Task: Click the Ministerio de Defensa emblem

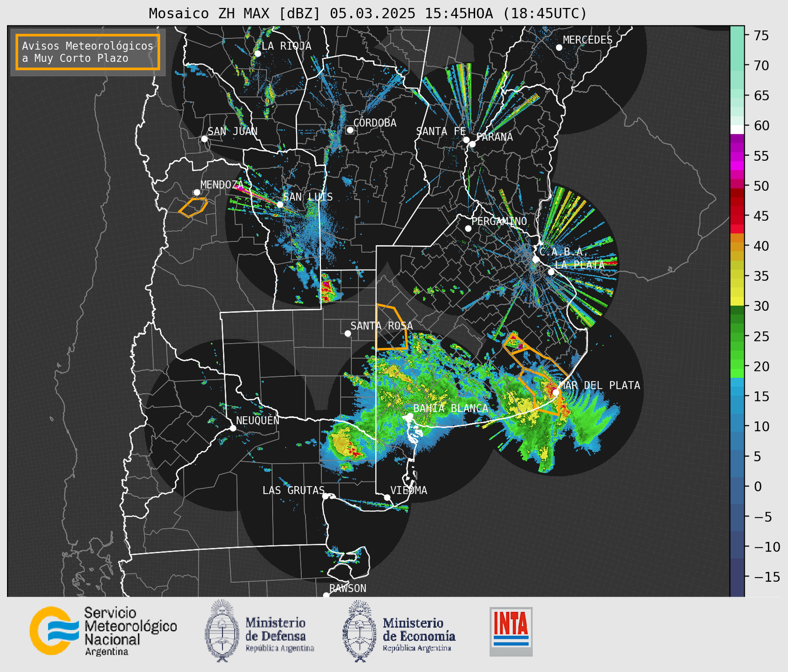Action: pos(222,631)
